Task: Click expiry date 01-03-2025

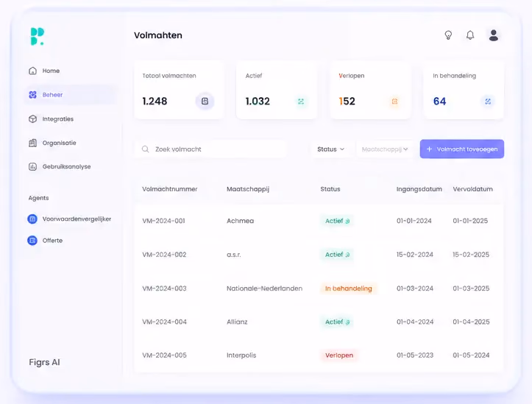Action: point(471,288)
